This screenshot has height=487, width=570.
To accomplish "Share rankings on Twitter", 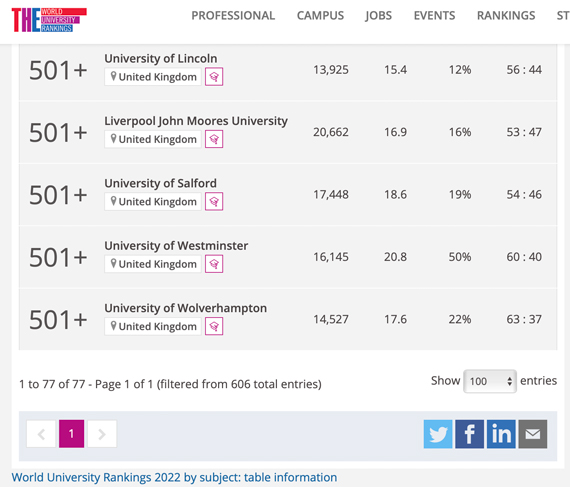I will (438, 434).
